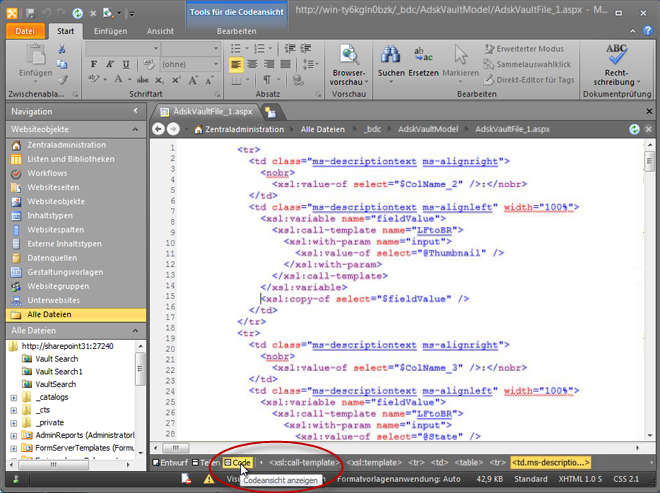Click Ersetzen replace icon
Viewport: 660px width, 493px height.
(423, 62)
